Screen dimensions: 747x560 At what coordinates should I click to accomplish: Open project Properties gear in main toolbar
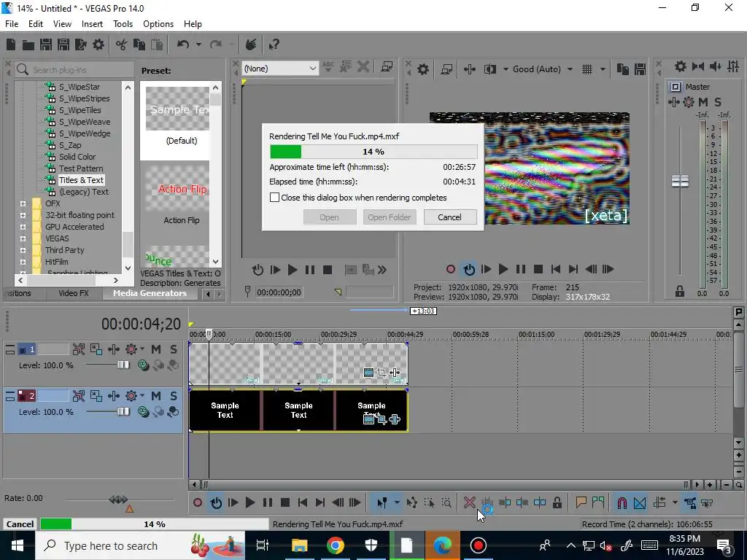pyautogui.click(x=98, y=44)
